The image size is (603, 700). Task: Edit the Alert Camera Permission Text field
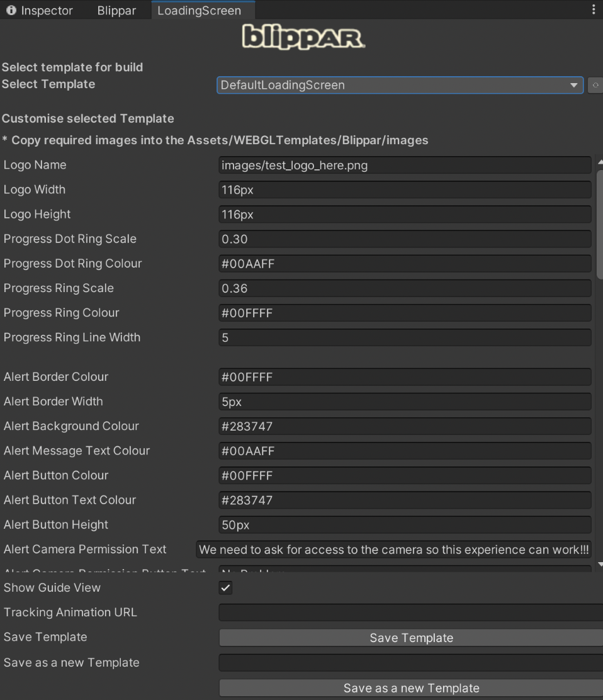(x=394, y=550)
